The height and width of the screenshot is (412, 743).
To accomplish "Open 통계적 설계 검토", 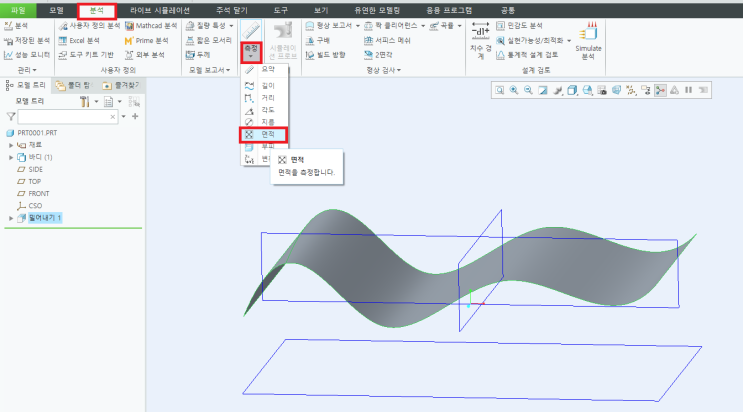I will coord(526,55).
